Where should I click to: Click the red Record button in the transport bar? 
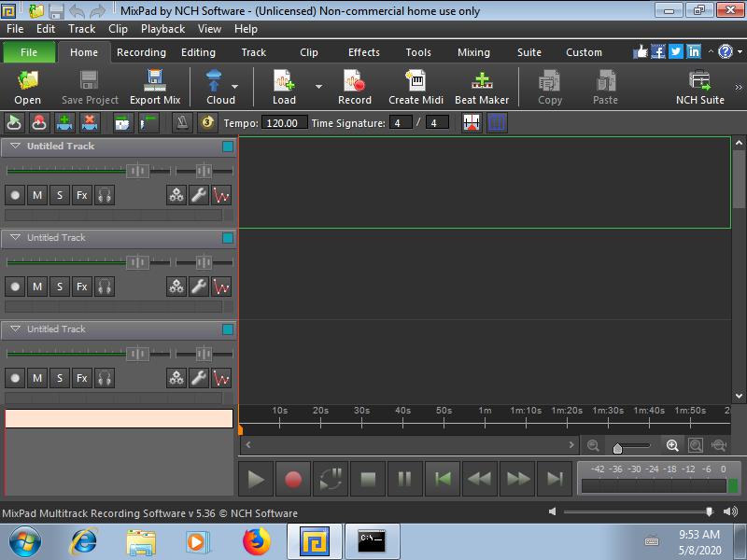click(x=293, y=479)
